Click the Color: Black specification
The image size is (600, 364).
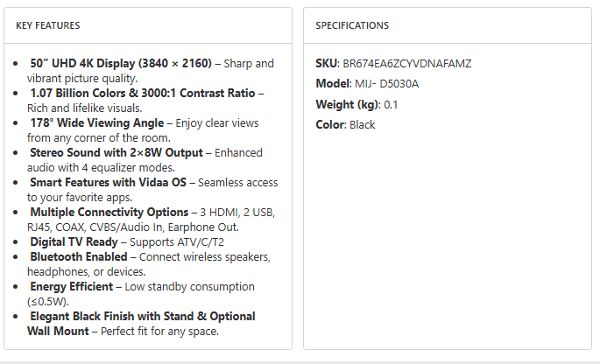[x=345, y=124]
